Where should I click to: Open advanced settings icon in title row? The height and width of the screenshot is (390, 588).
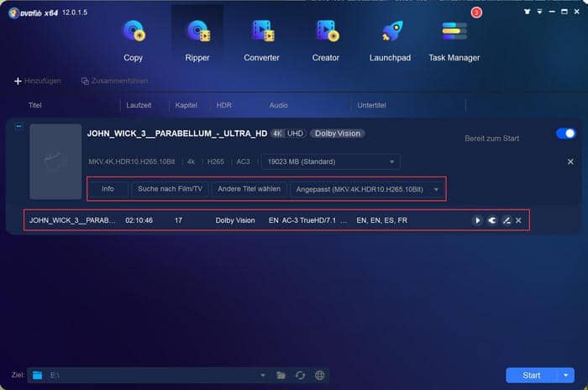click(x=492, y=220)
